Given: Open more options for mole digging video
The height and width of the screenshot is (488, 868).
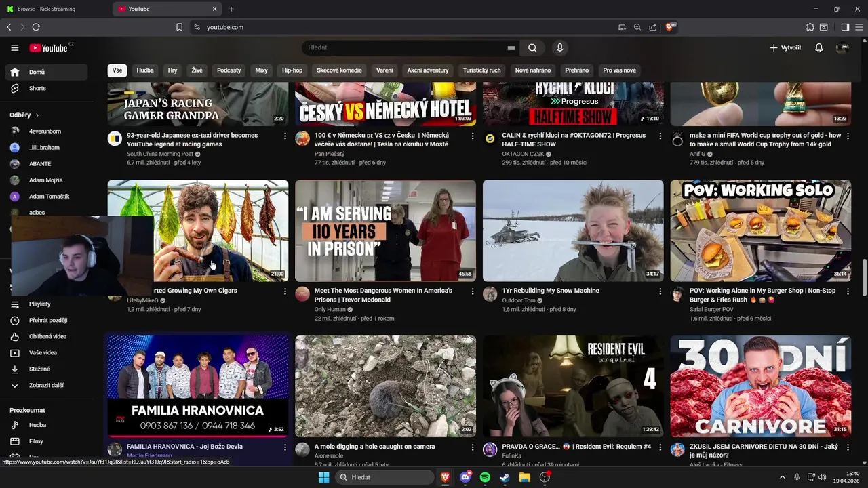Looking at the screenshot, I should pyautogui.click(x=473, y=447).
